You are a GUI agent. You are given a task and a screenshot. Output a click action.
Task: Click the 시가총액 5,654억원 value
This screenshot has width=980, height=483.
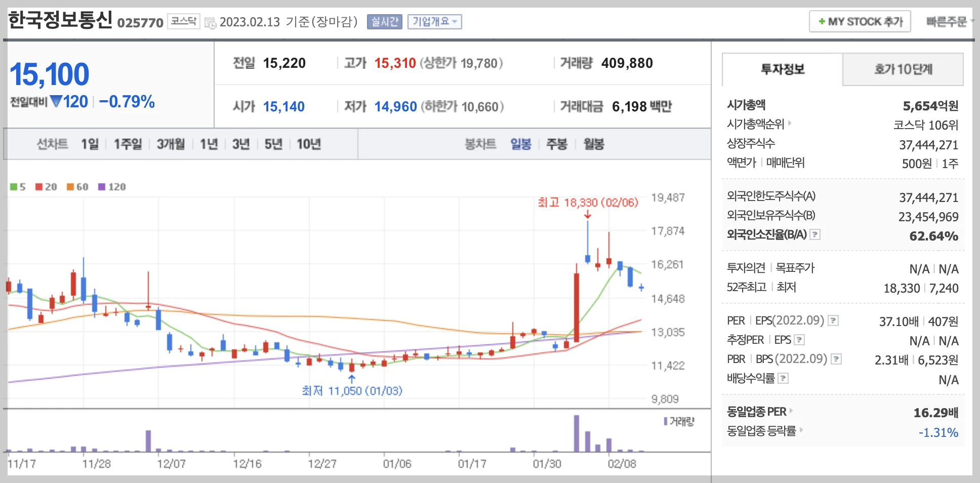pos(930,106)
